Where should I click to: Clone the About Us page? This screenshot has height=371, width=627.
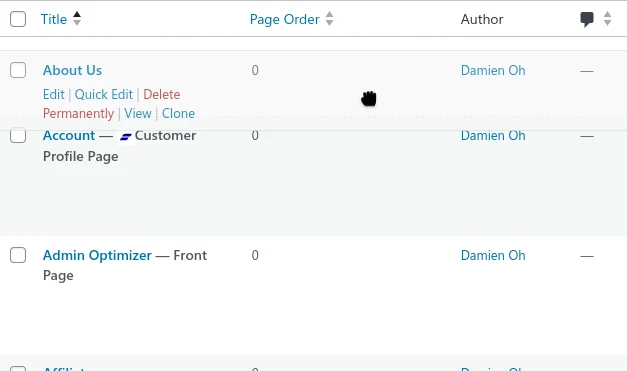tap(178, 114)
